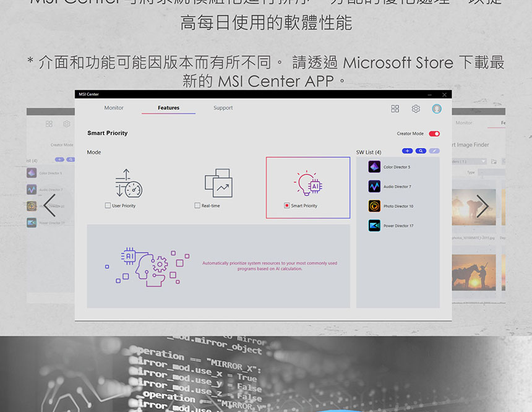Click the "Automatically prioritize system resources" description text
The width and height of the screenshot is (532, 412).
tap(270, 266)
